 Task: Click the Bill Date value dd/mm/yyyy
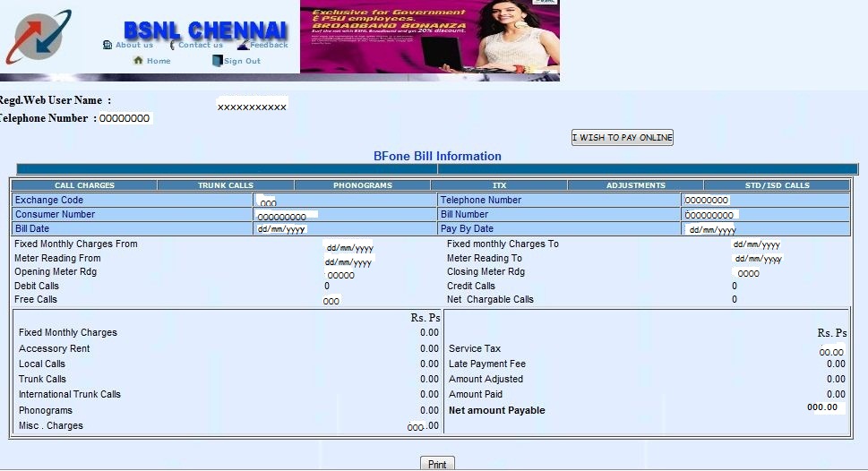(x=282, y=228)
